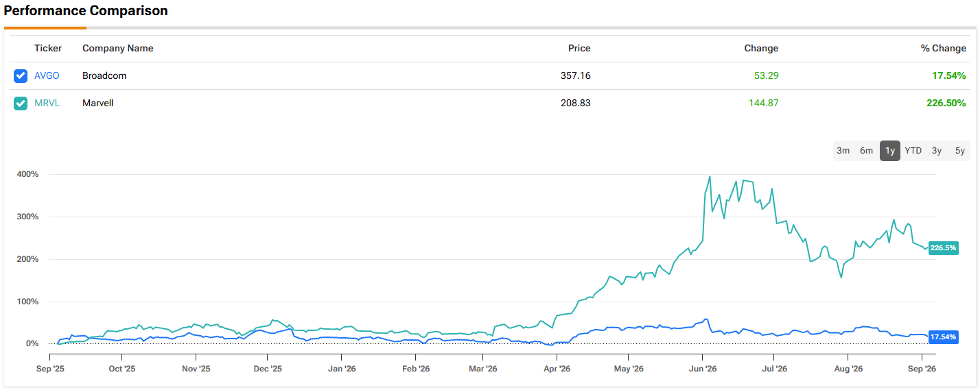Screen dimensions: 980x390
Task: Click the 226.5% Marvell end label
Action: pos(943,248)
